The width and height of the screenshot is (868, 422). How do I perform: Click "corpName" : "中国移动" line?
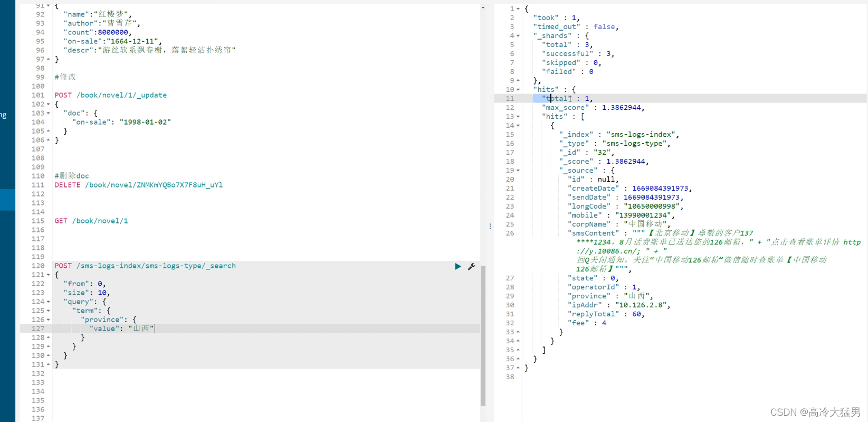click(619, 224)
